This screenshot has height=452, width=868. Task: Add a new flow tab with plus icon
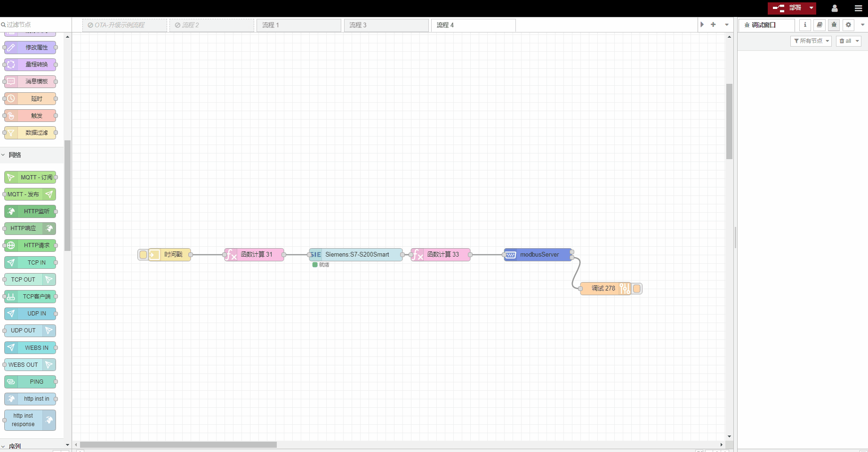click(713, 24)
